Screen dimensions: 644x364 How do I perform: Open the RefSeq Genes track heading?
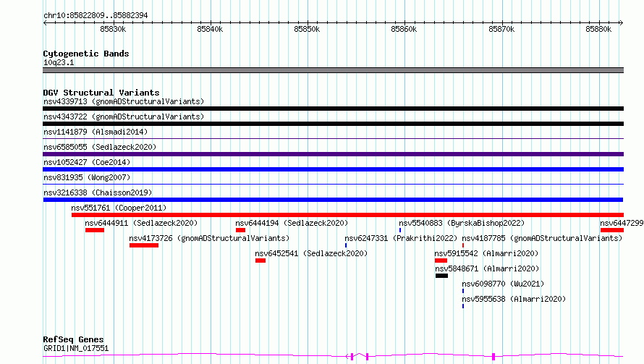74,339
